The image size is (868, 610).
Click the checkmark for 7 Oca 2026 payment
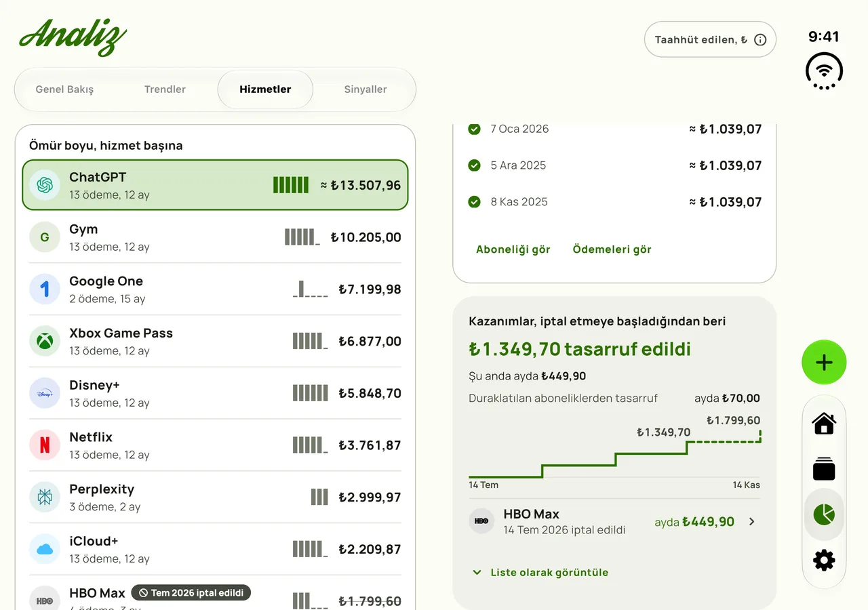(475, 129)
